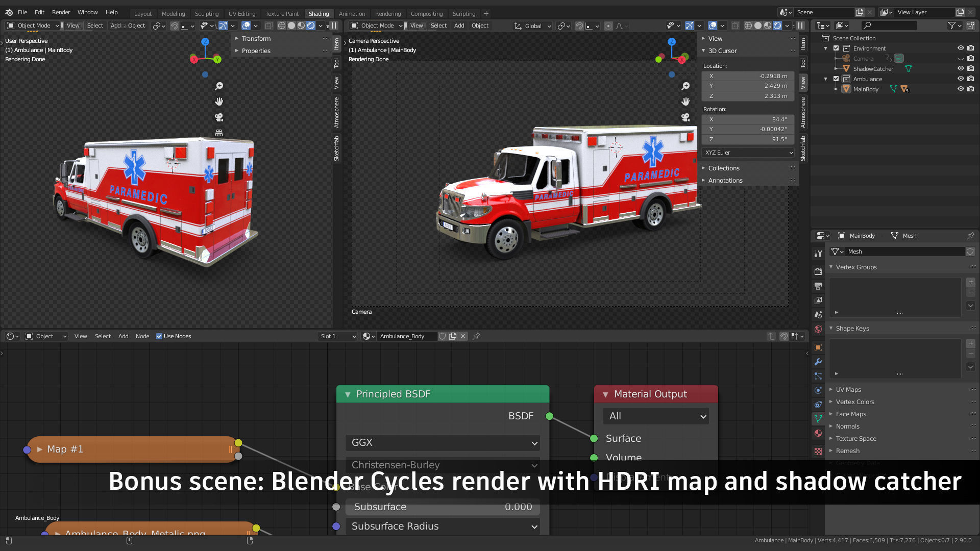The height and width of the screenshot is (551, 980).
Task: Switch to the Compositing workspace tab
Action: (427, 14)
